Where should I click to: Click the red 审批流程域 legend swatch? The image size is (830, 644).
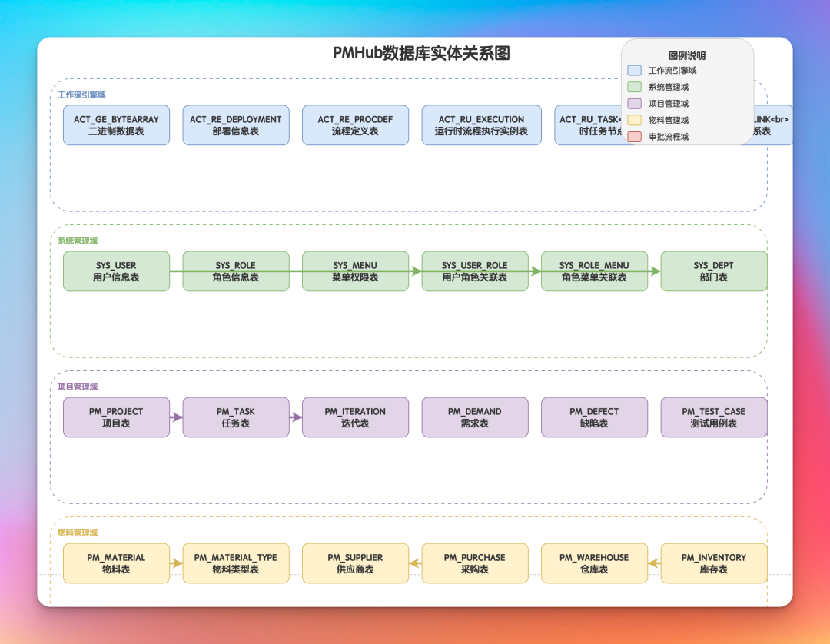[x=634, y=137]
